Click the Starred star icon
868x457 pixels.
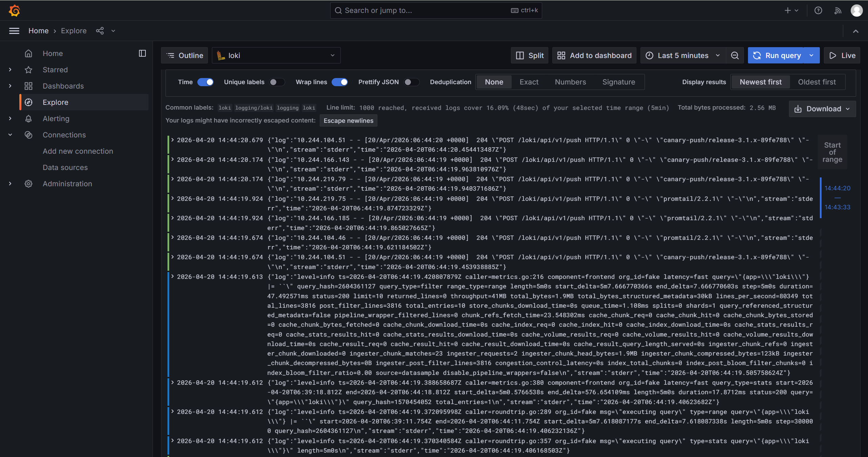point(28,70)
